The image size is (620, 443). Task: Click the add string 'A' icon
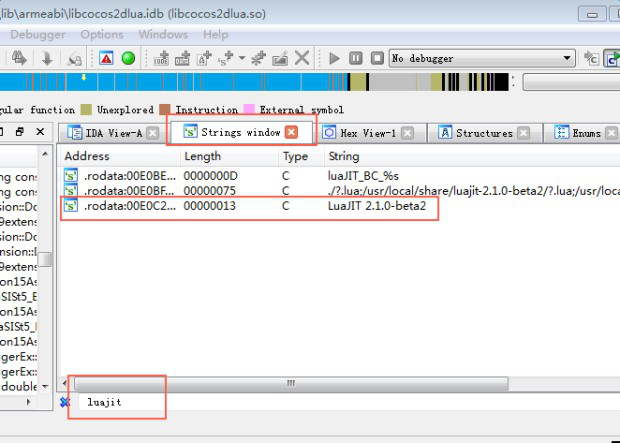(204, 59)
